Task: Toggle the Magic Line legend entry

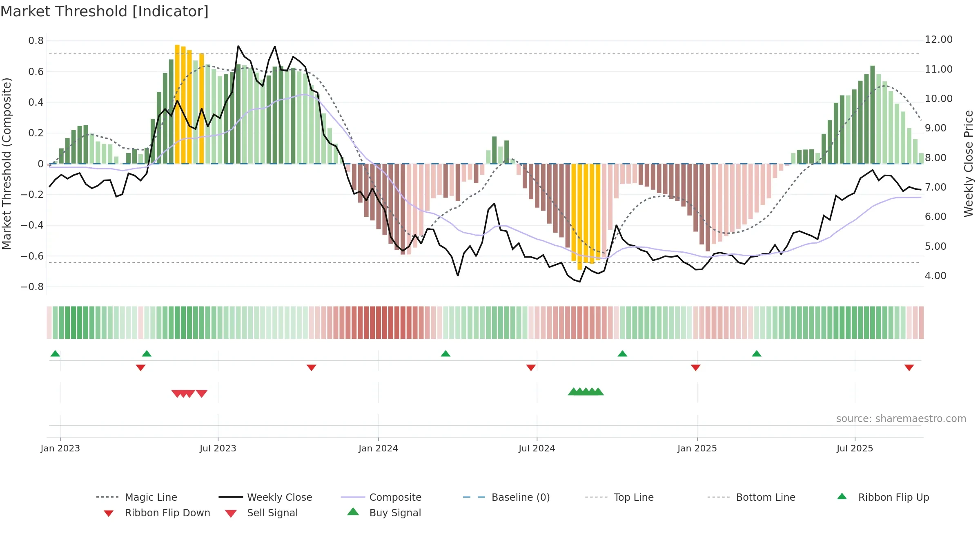Action: coord(137,497)
